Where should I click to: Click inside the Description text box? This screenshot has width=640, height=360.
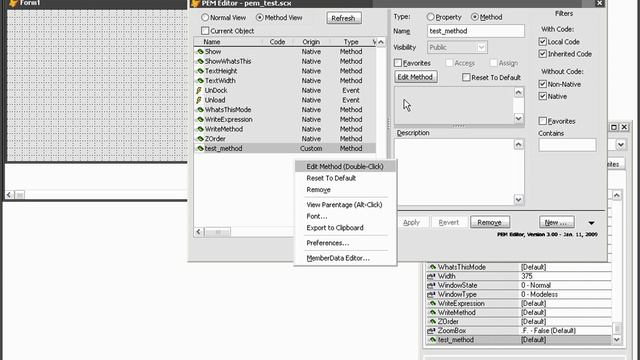(454, 172)
